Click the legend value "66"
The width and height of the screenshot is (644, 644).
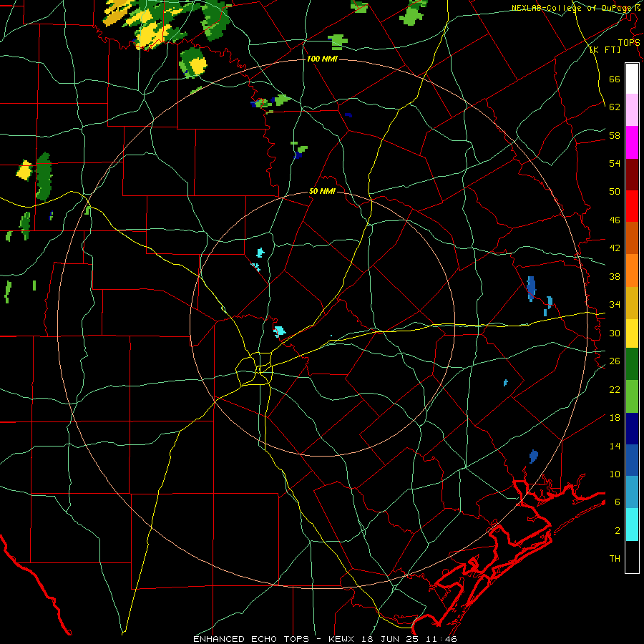pos(615,79)
